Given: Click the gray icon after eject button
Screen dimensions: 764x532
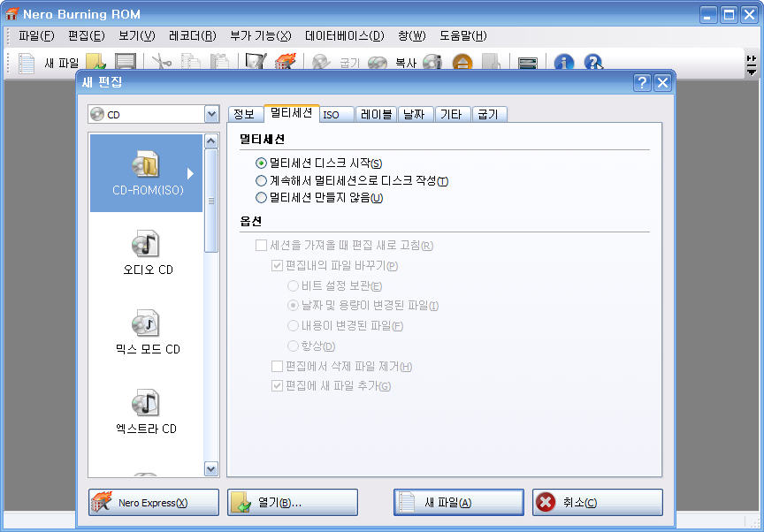Looking at the screenshot, I should tap(491, 62).
